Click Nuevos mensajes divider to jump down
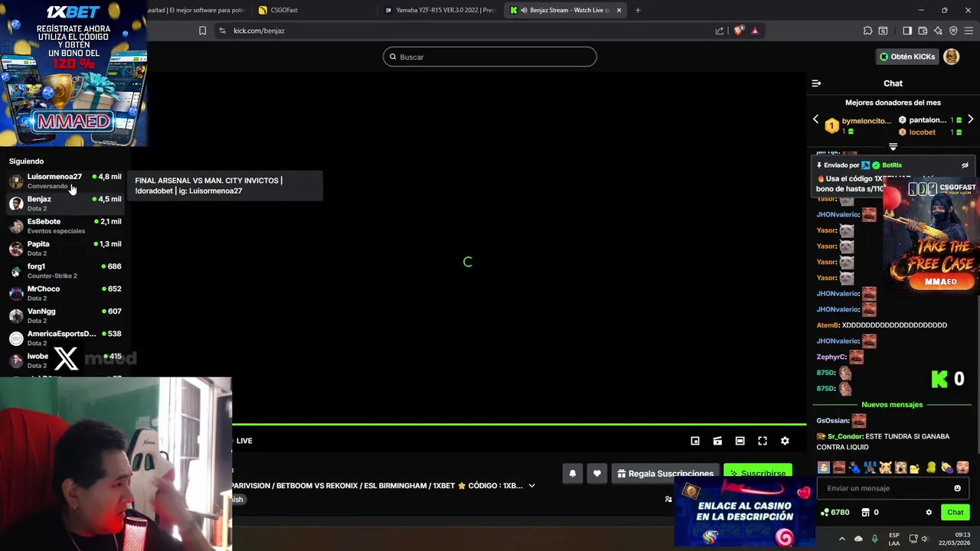Screen dimensions: 980x551 892,405
